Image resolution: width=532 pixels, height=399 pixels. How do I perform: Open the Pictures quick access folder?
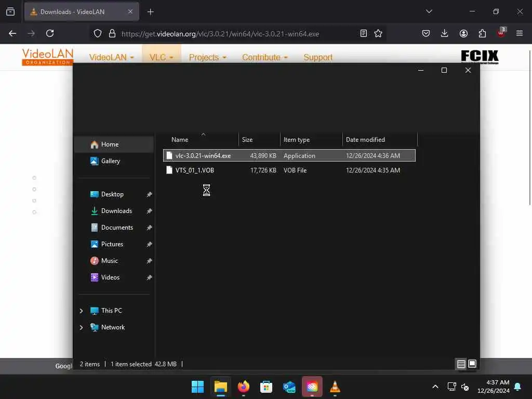114,244
